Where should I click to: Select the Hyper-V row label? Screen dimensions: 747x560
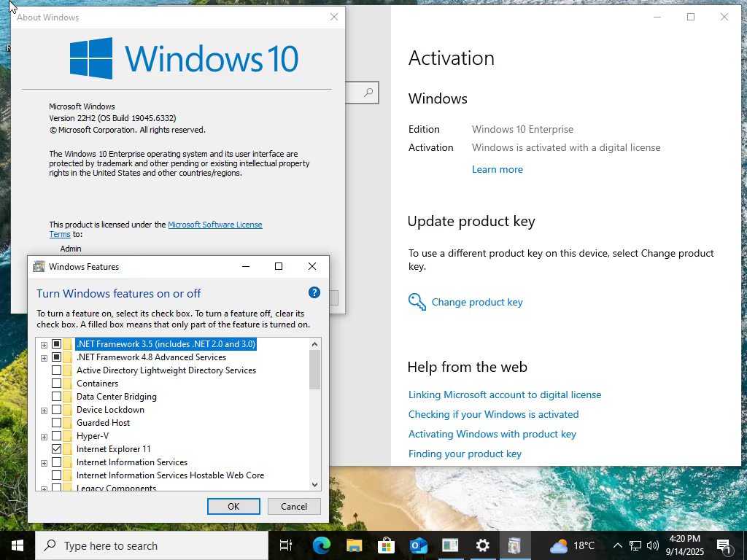click(93, 436)
